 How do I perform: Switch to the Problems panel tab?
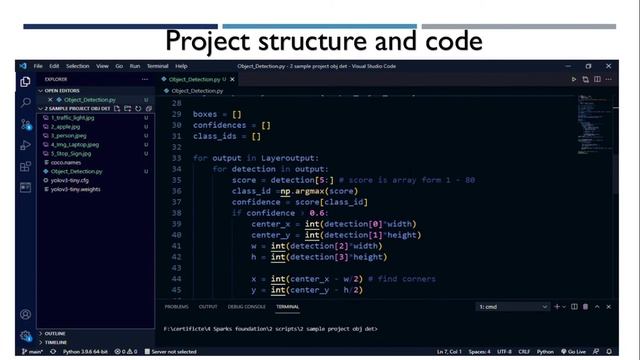tap(177, 307)
